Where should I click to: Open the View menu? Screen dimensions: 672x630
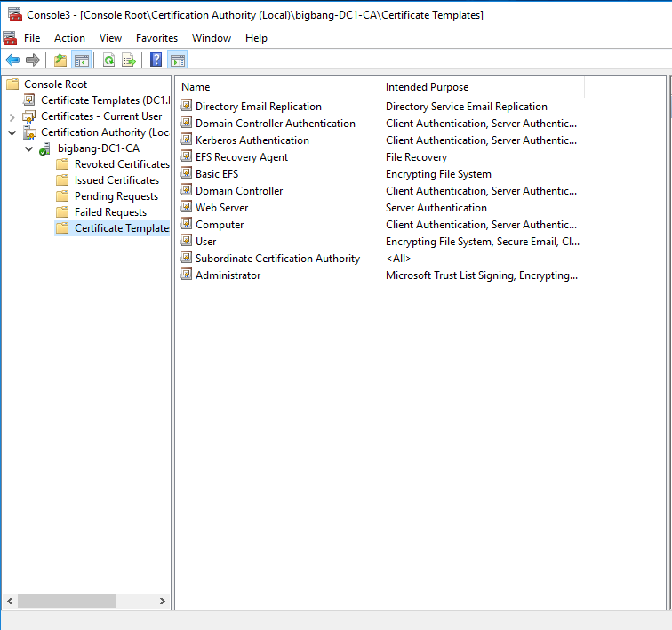coord(110,38)
